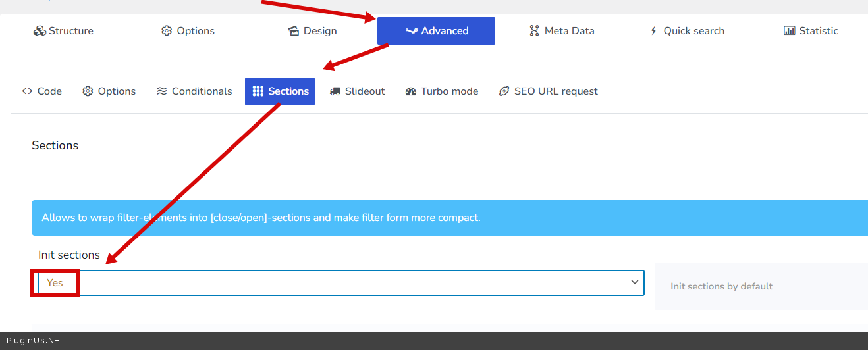Click the SEO URL request icon

pyautogui.click(x=504, y=91)
